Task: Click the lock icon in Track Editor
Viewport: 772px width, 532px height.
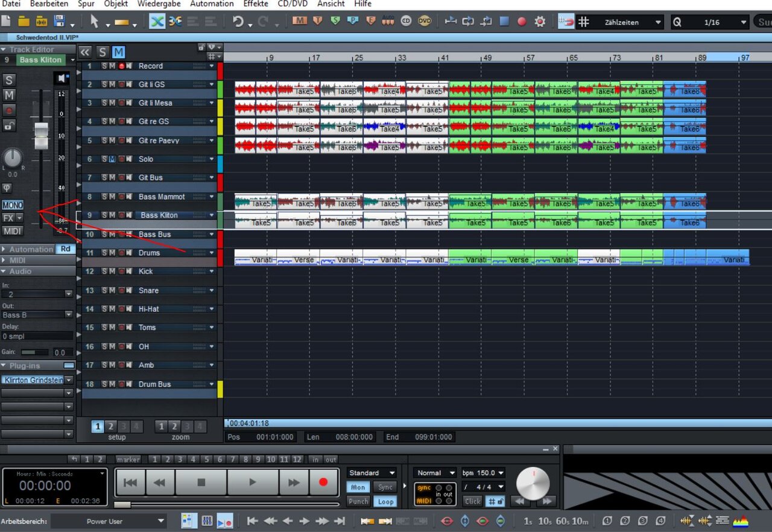Action: coord(9,125)
